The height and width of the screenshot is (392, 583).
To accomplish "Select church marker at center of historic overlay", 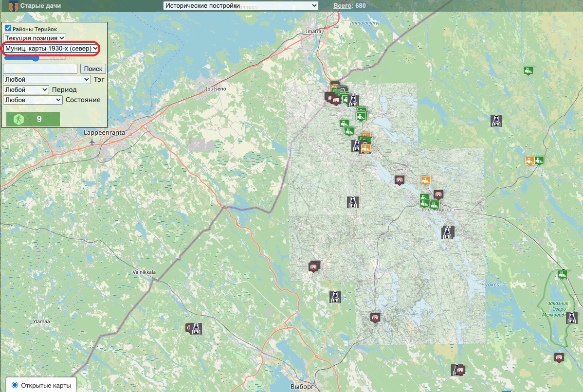I will [x=350, y=202].
